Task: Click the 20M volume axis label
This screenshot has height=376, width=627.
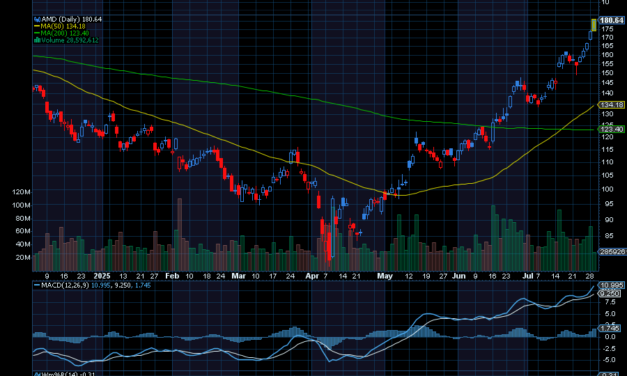Action: [x=23, y=258]
